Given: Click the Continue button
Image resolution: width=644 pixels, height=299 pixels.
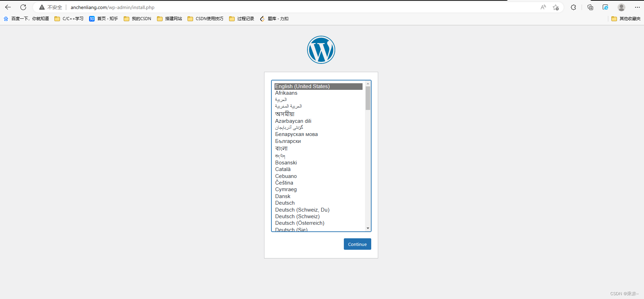Looking at the screenshot, I should [x=357, y=244].
